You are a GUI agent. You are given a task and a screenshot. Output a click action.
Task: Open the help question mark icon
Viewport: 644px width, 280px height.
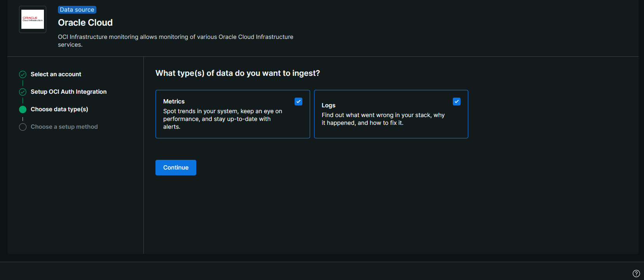coord(636,273)
